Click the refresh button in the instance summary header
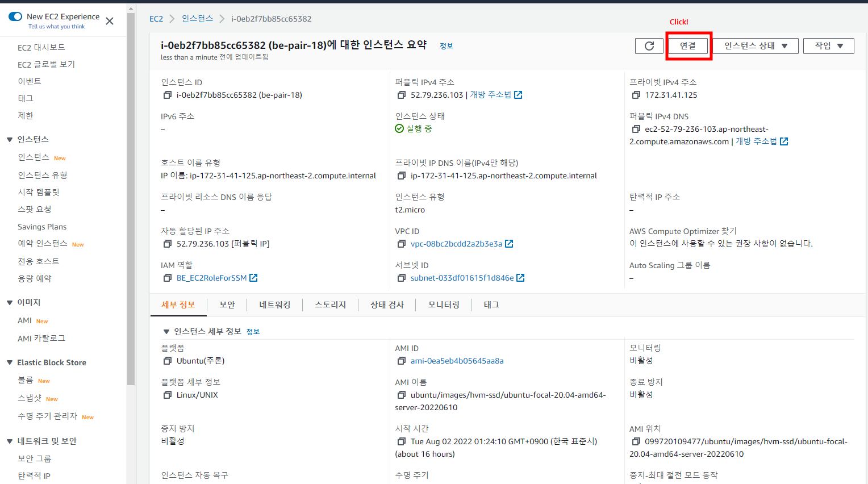 coord(649,46)
